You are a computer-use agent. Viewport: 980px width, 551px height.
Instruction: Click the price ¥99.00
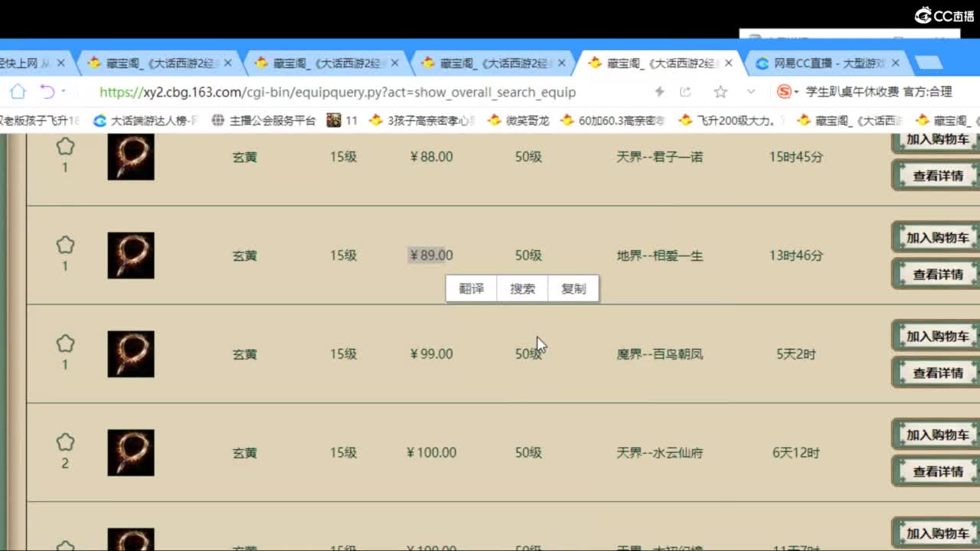pyautogui.click(x=431, y=354)
